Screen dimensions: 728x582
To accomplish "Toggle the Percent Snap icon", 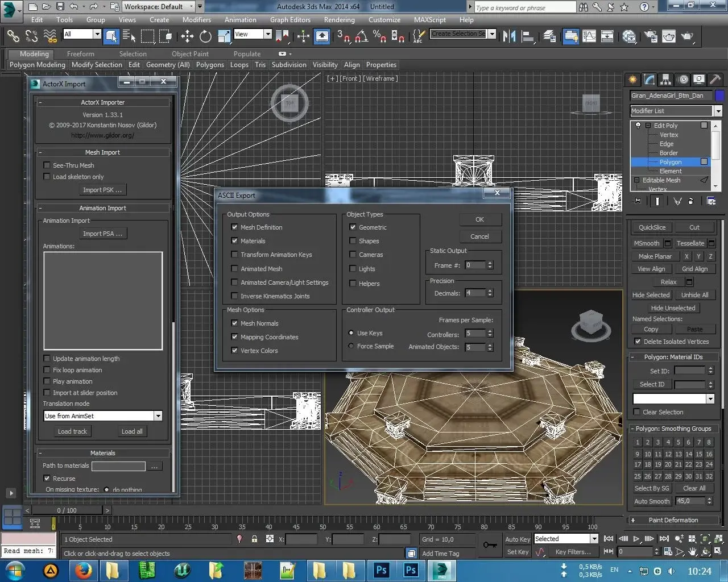I will (380, 37).
